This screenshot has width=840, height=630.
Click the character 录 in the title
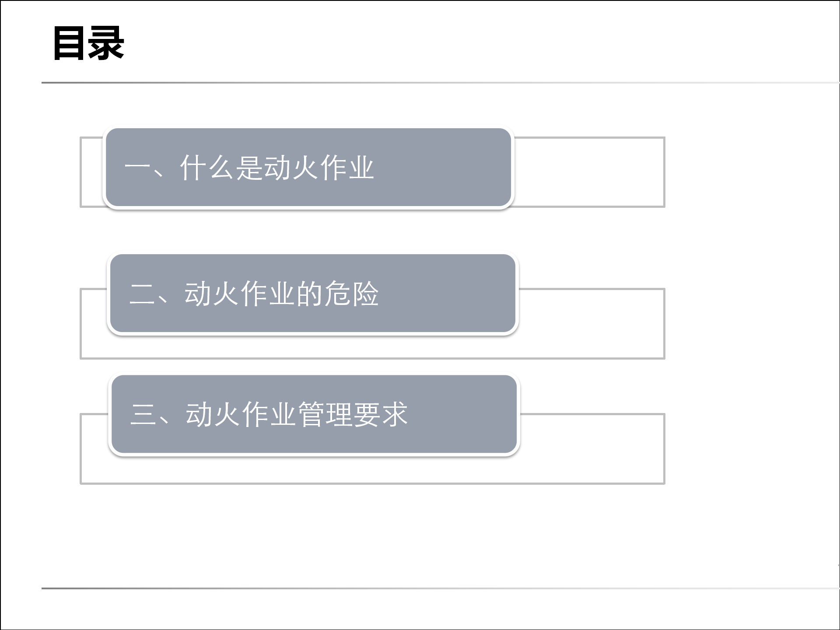(x=106, y=43)
